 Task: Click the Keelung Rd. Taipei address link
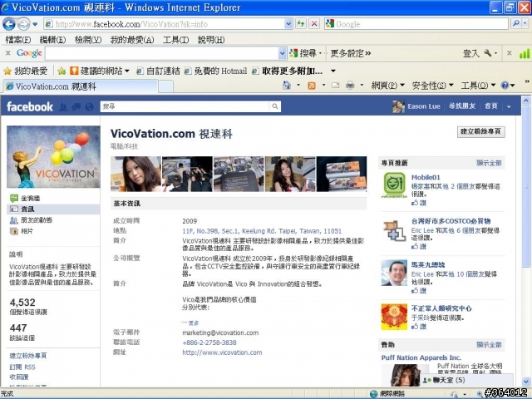coord(262,231)
